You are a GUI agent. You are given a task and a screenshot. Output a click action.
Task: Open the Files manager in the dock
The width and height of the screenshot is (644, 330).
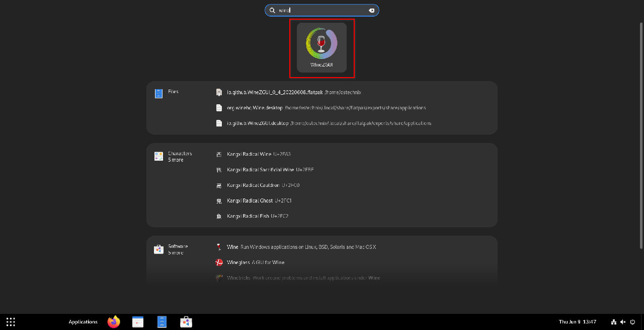[x=162, y=322]
